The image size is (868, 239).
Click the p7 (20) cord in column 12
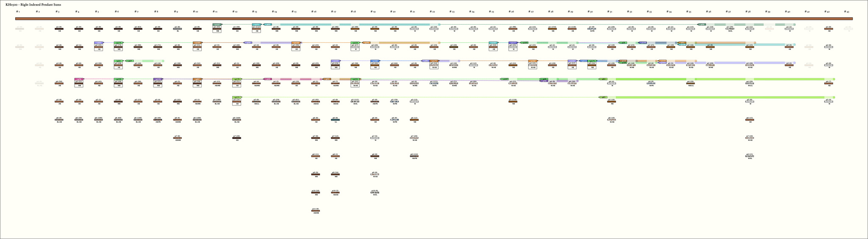[x=237, y=138]
